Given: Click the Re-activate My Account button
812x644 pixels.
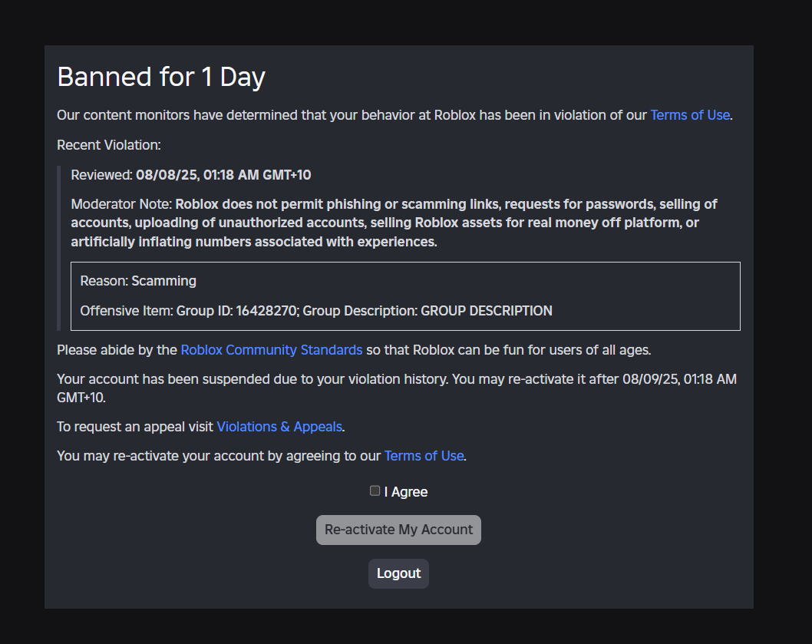Looking at the screenshot, I should (398, 530).
